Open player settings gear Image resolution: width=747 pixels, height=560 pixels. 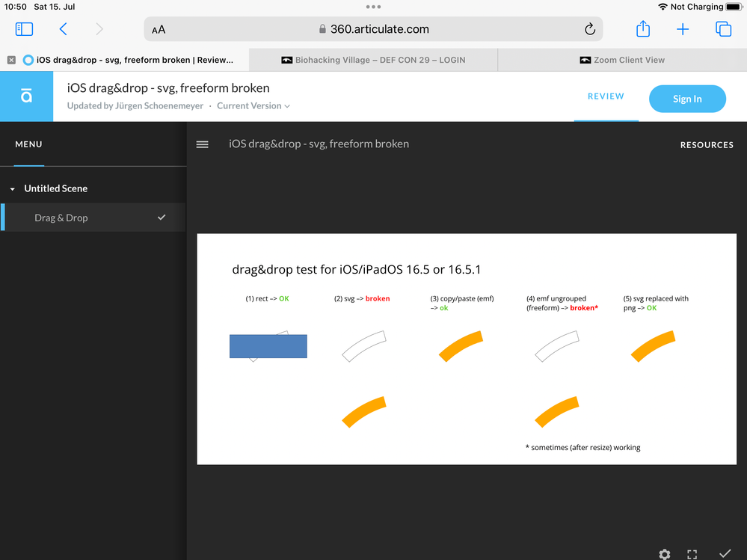[665, 554]
